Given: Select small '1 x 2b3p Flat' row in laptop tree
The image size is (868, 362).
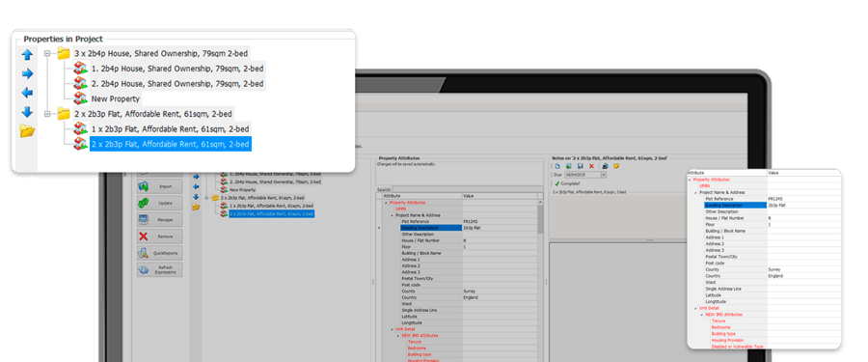Looking at the screenshot, I should [x=271, y=206].
